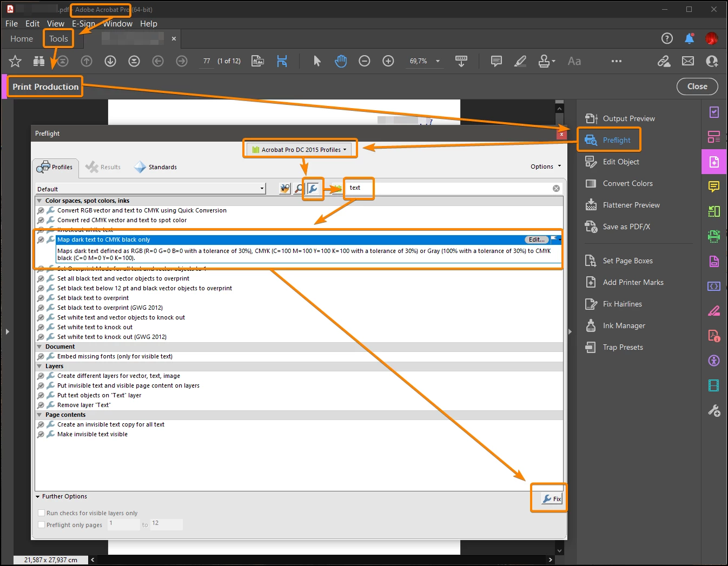
Task: Collapse the Layers group
Action: (x=39, y=366)
